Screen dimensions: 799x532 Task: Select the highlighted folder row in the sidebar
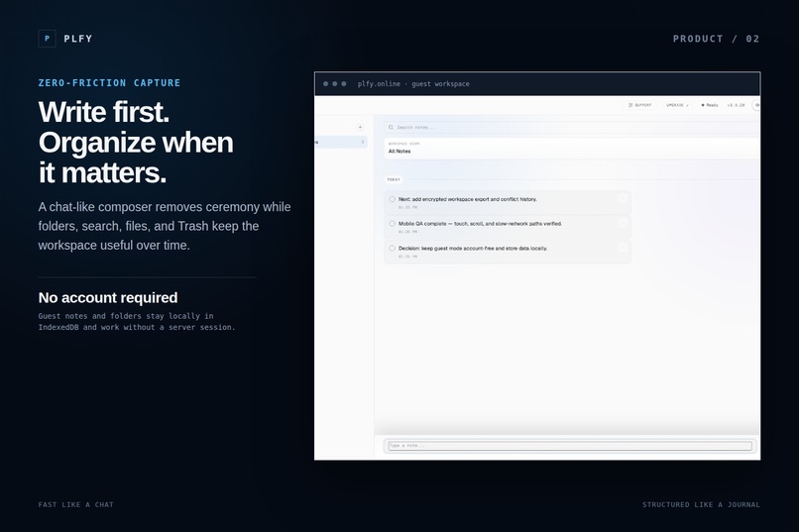pyautogui.click(x=341, y=142)
